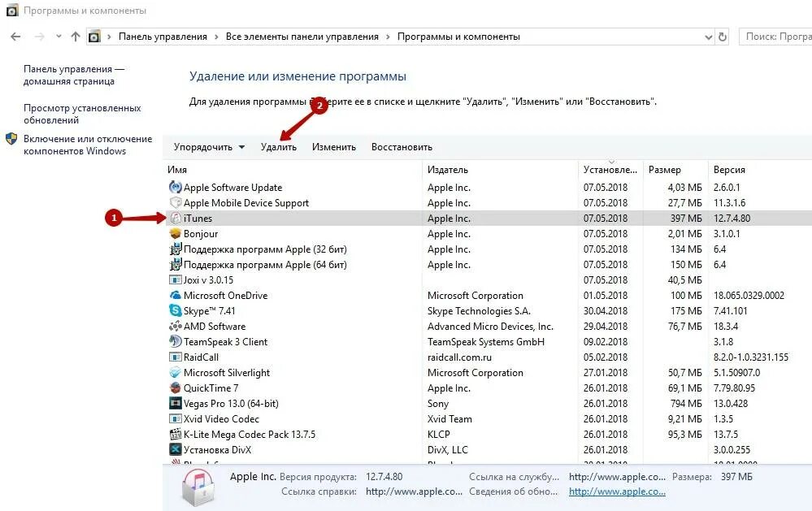Screen dimensions: 812x511
Task: Click the Vegas Pro 13.0 icon
Action: coord(176,403)
